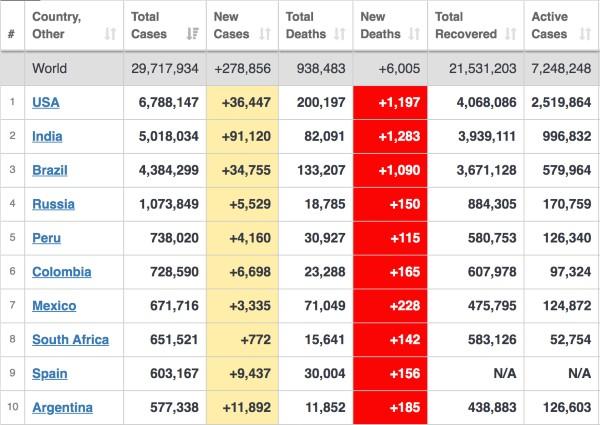Open Peru's country details
This screenshot has width=600, height=425.
[47, 238]
